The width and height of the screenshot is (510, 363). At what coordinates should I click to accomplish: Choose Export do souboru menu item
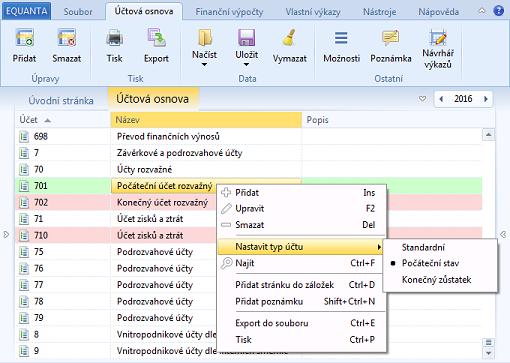click(x=302, y=323)
